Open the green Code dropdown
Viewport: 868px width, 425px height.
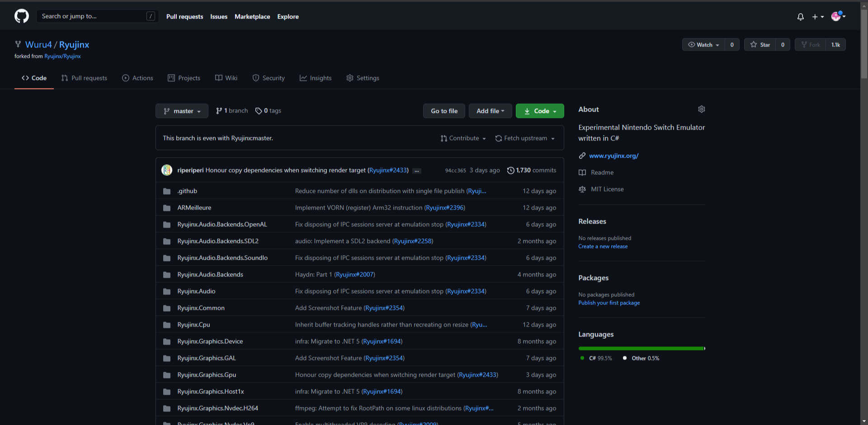(x=540, y=111)
